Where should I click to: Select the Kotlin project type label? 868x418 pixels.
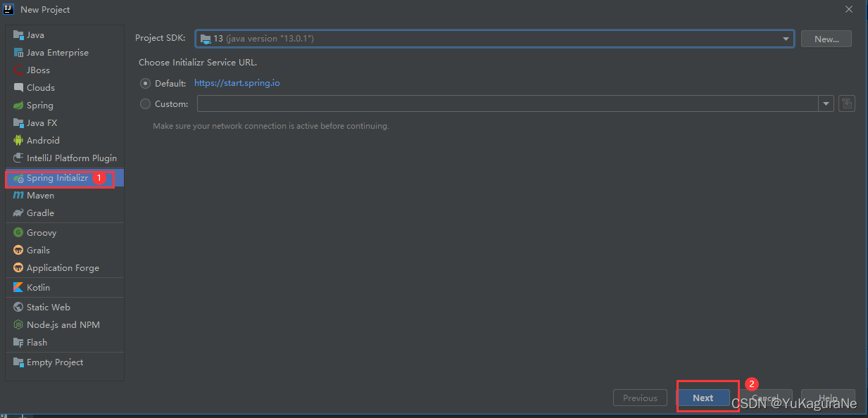click(x=38, y=288)
